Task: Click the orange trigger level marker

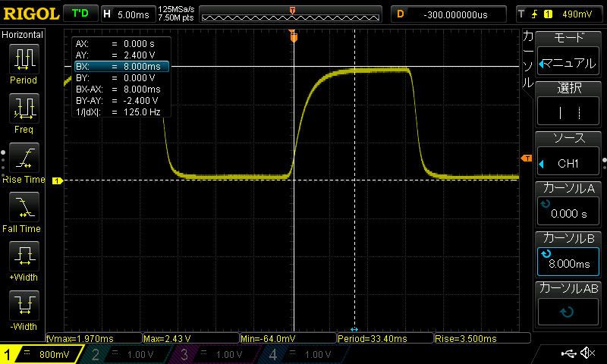Action: click(x=527, y=158)
